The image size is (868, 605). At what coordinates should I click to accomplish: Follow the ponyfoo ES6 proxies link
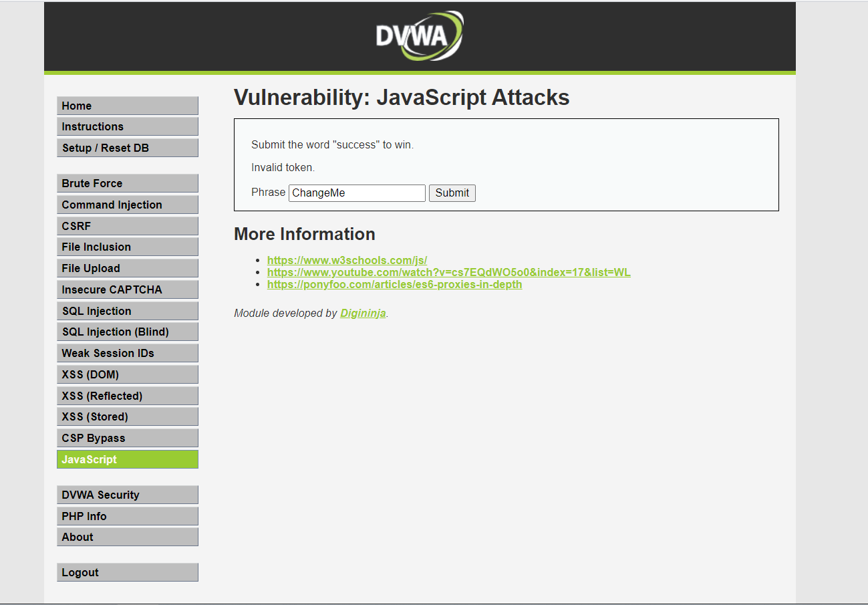394,284
